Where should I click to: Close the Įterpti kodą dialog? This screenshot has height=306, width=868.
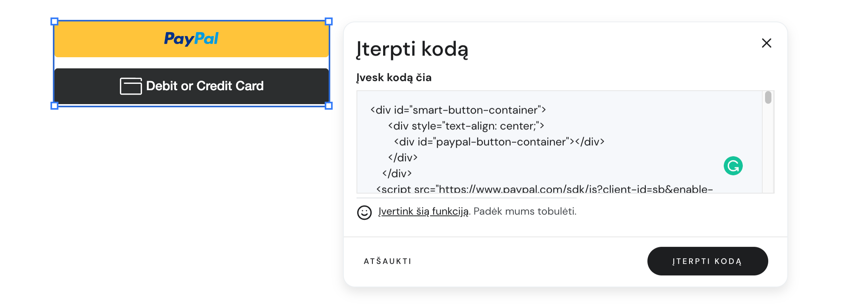766,43
